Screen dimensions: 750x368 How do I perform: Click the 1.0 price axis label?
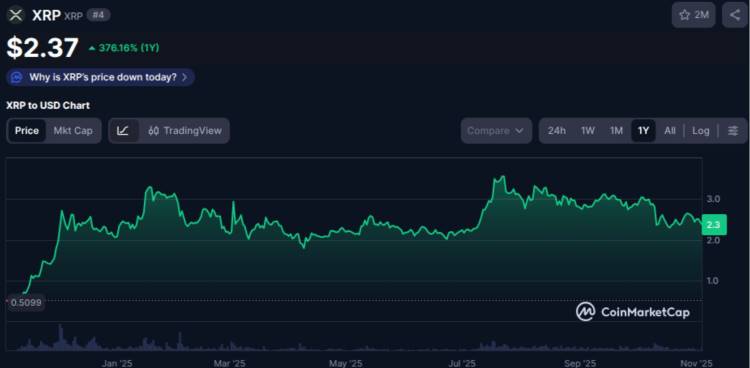[714, 281]
